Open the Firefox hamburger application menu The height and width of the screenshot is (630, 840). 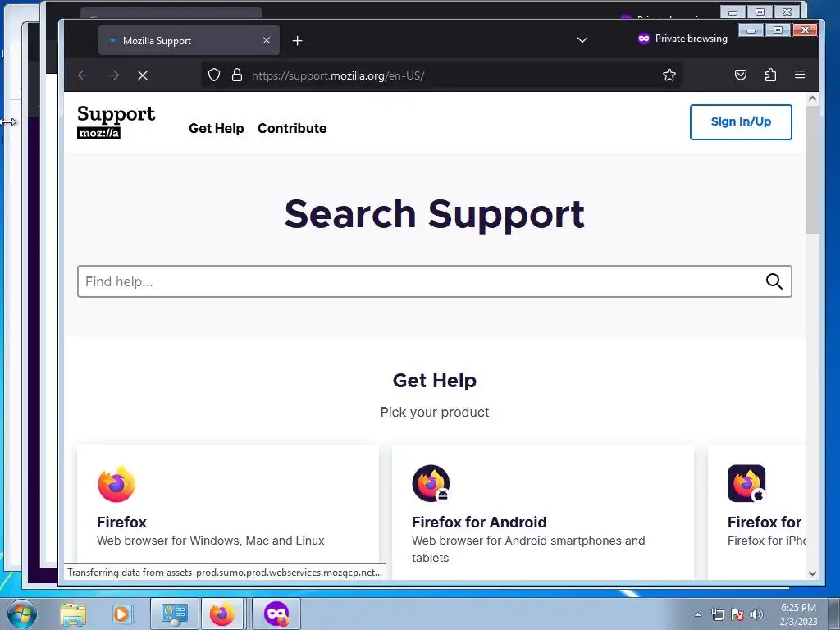click(x=800, y=75)
